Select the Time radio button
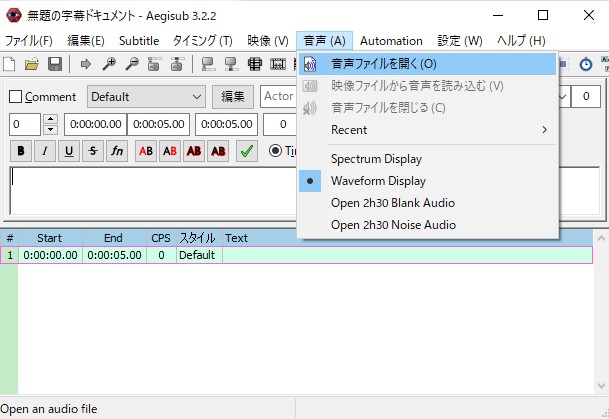This screenshot has width=609, height=419. tap(275, 150)
